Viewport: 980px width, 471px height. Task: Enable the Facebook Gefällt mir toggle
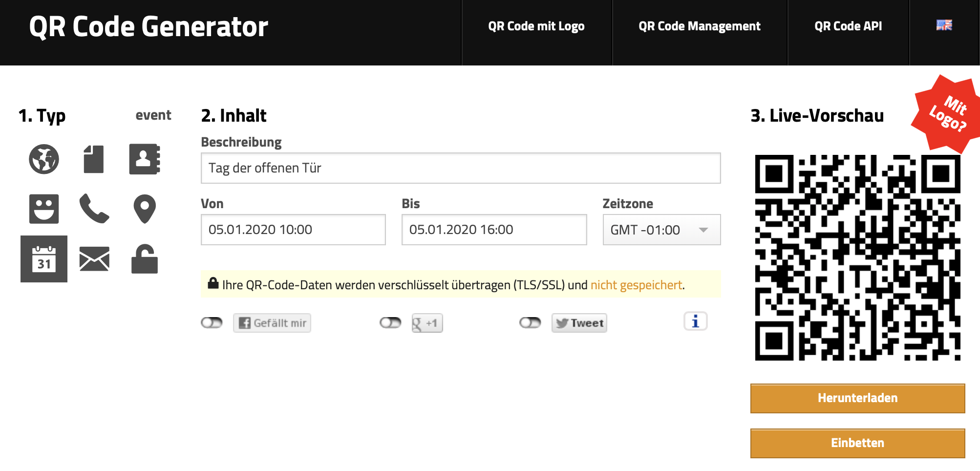click(x=211, y=322)
